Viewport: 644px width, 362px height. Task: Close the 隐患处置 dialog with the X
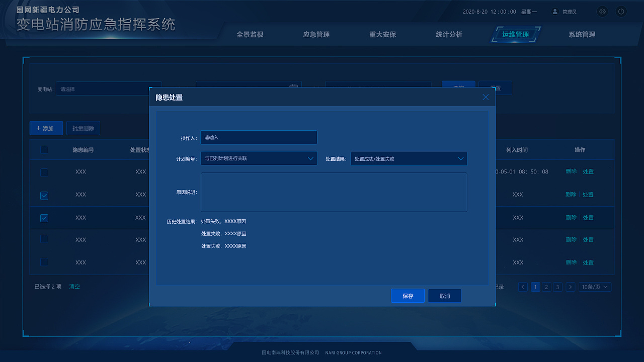pos(486,97)
